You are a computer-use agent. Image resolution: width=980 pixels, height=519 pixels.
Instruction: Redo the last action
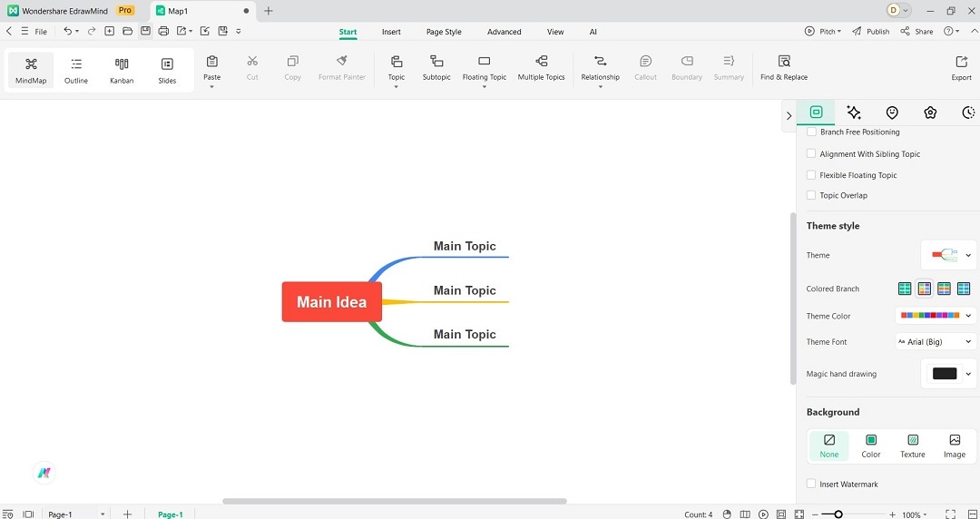point(92,31)
